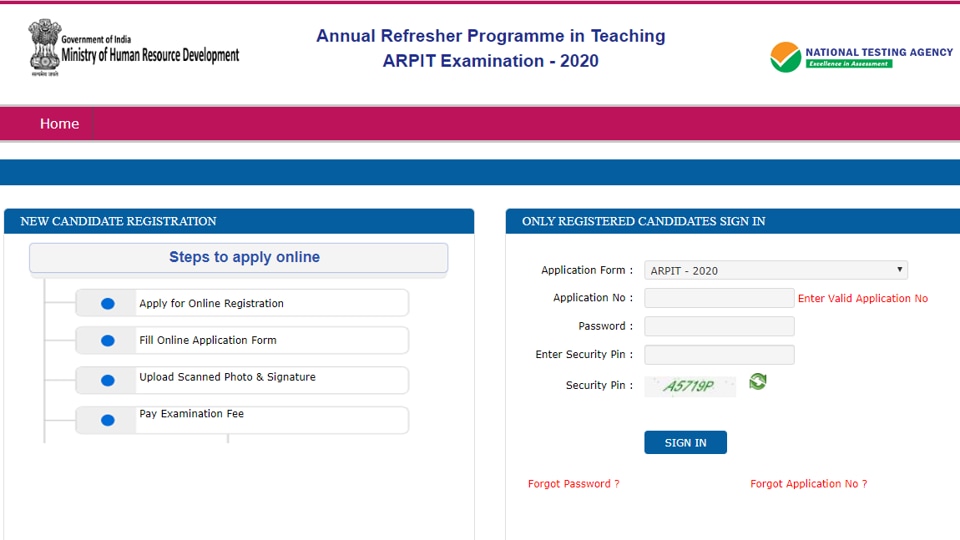This screenshot has height=540, width=960.
Task: Focus the Enter Security Pin field
Action: 719,355
